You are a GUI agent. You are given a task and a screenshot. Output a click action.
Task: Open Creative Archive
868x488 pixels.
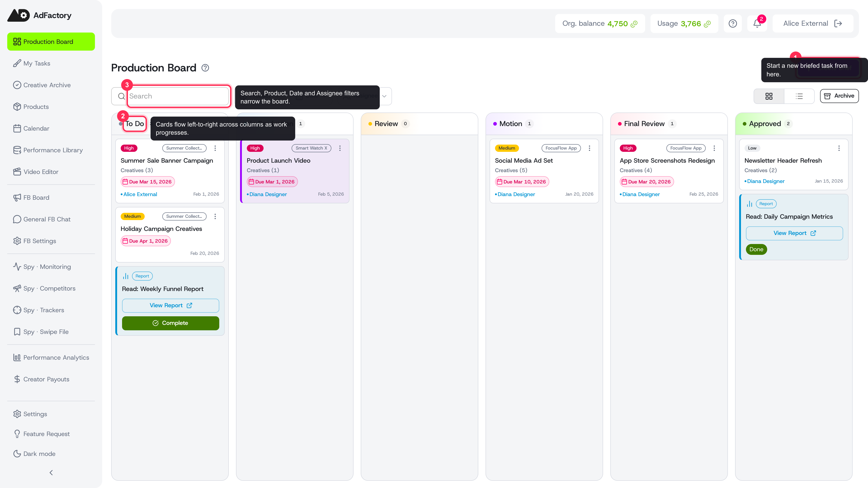coord(51,85)
